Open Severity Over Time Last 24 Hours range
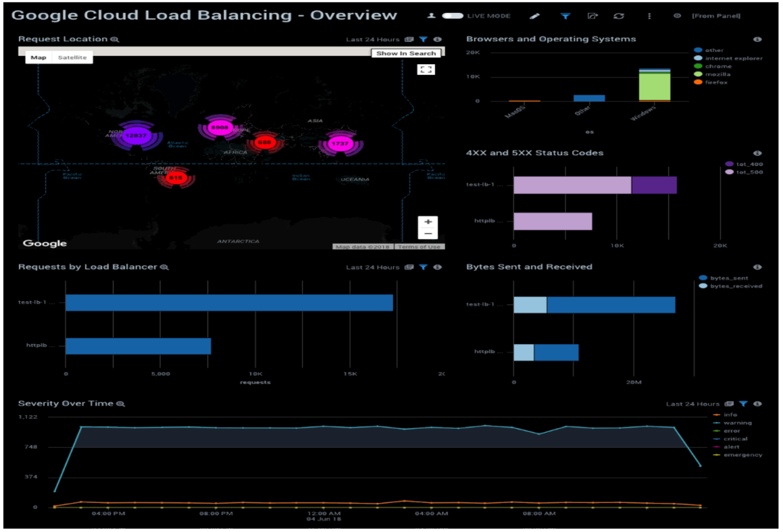Viewport: 783px width, 532px height. (x=693, y=404)
